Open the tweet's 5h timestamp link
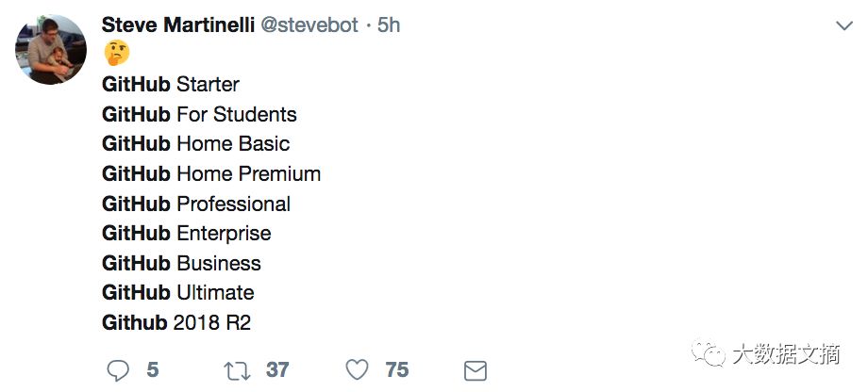Image resolution: width=868 pixels, height=392 pixels. coord(389,24)
